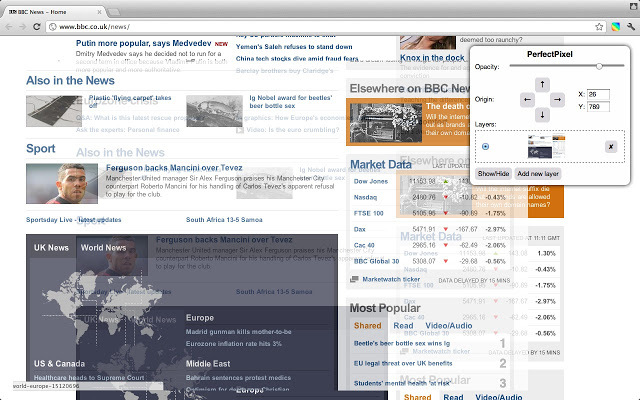Viewport: 640px width, 400px height.
Task: Move the overlay origin left with the left arrow
Action: click(527, 99)
